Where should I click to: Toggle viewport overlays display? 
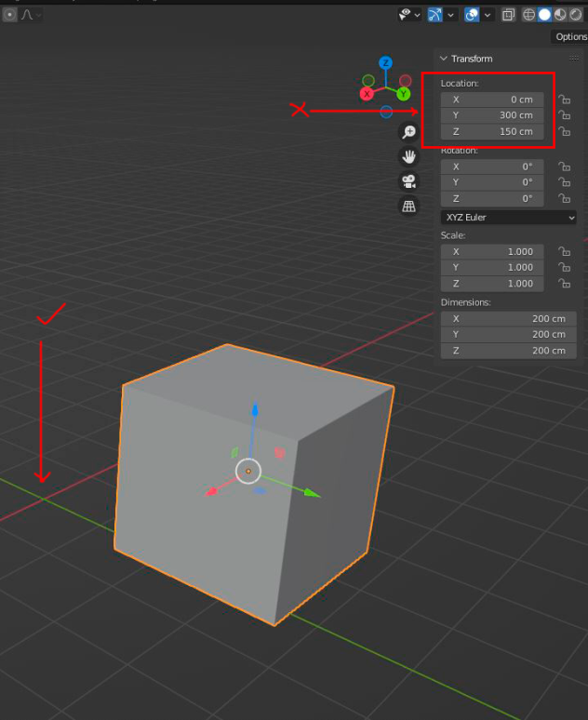click(x=472, y=15)
